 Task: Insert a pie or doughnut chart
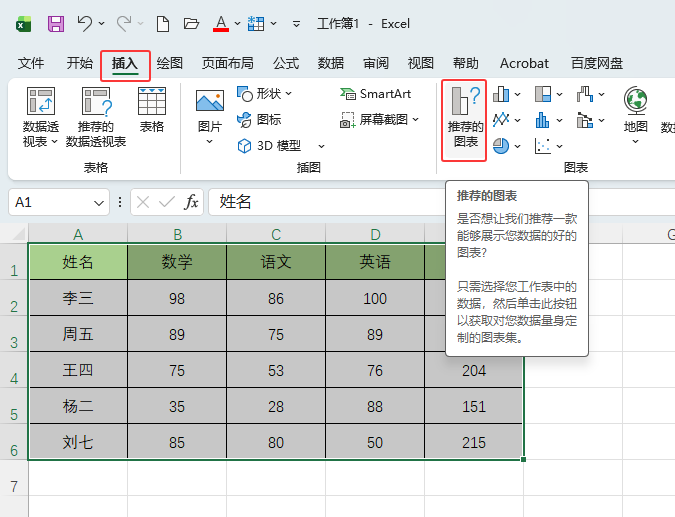pyautogui.click(x=501, y=146)
